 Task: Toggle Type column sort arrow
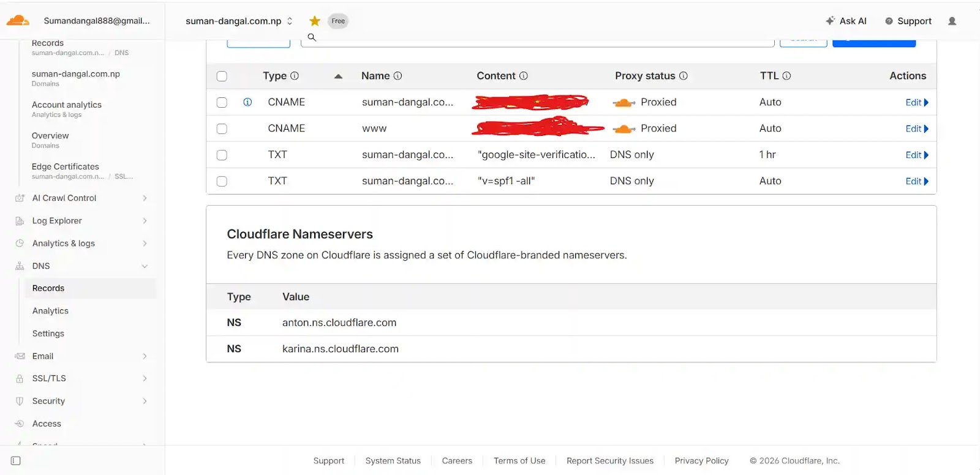(x=338, y=77)
